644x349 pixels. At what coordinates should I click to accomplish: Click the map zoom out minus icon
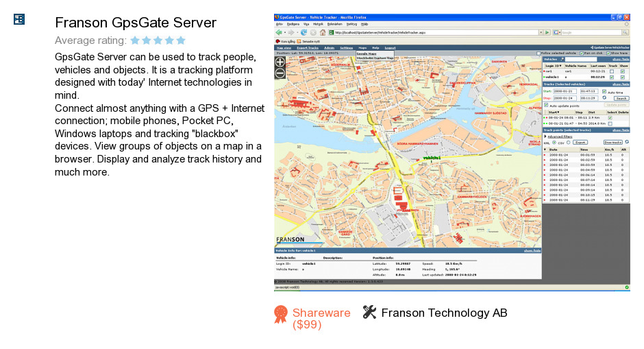click(280, 73)
